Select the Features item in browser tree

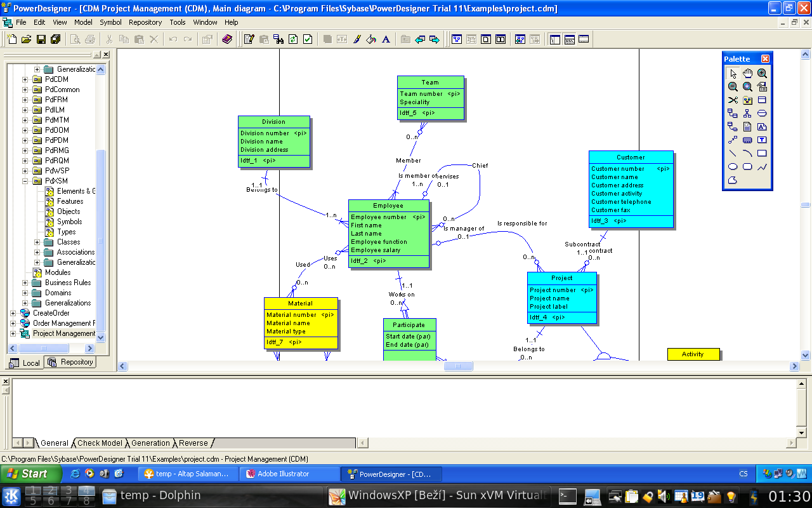(x=70, y=201)
